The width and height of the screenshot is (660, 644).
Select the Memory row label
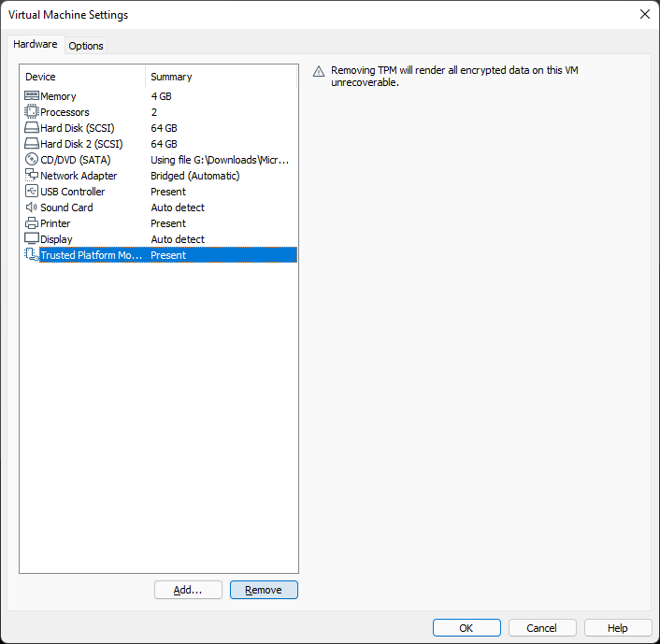[x=58, y=96]
